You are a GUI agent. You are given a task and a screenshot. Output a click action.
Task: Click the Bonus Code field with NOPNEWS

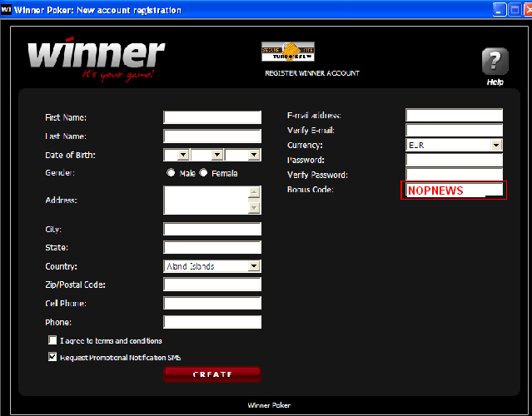(454, 190)
